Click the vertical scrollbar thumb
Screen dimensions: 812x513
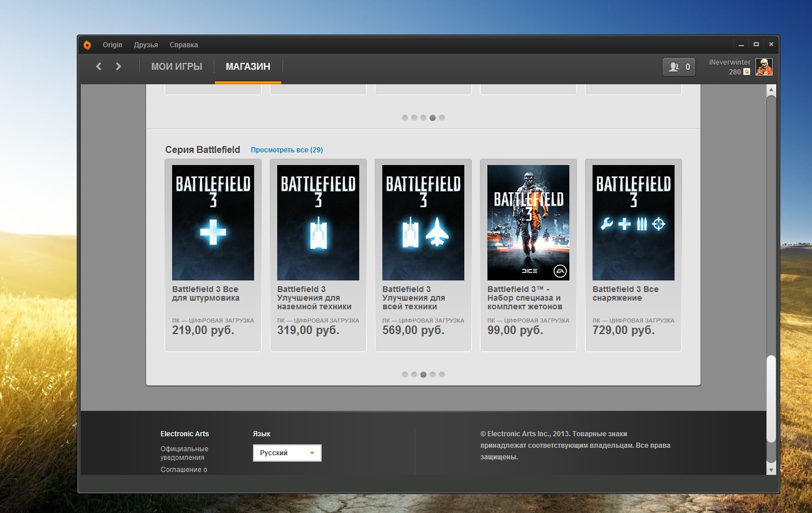coord(771,398)
